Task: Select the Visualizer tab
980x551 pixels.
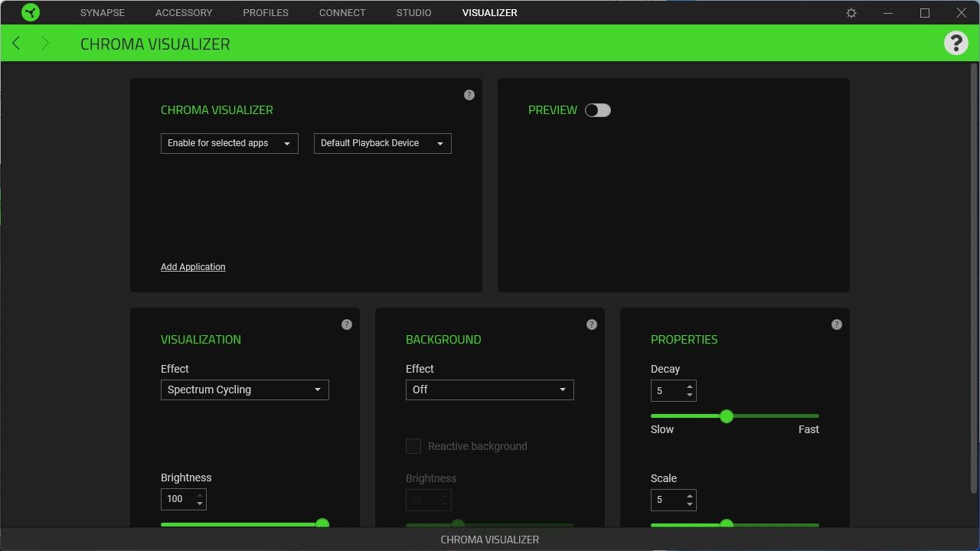Action: [490, 13]
